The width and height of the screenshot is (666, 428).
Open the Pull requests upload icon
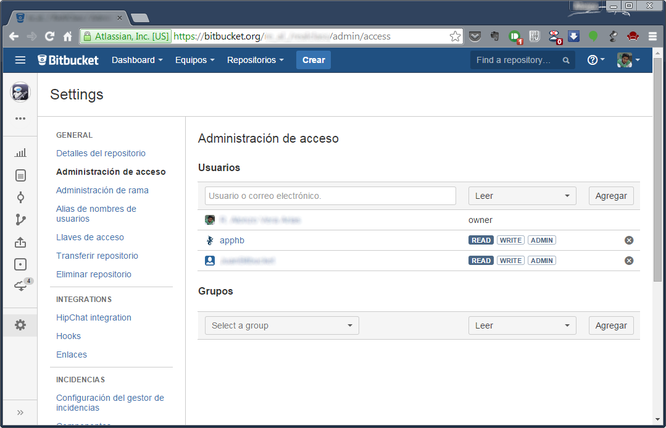point(20,242)
